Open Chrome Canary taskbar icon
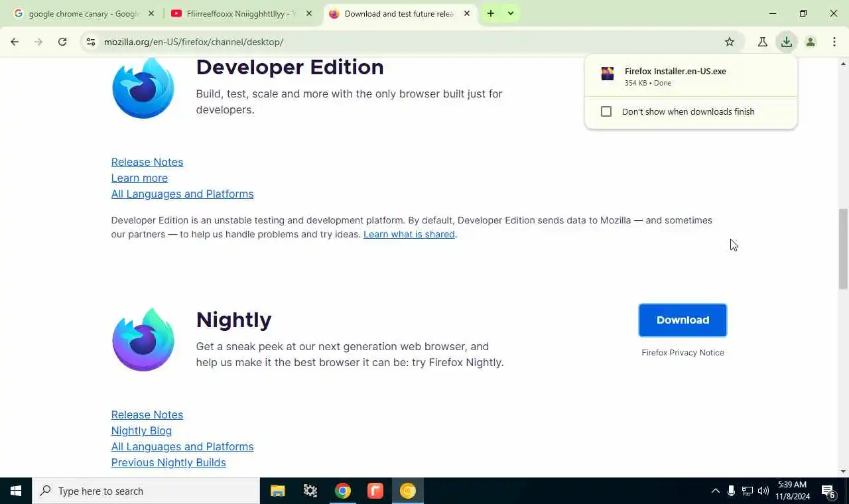849x504 pixels. coord(408,491)
